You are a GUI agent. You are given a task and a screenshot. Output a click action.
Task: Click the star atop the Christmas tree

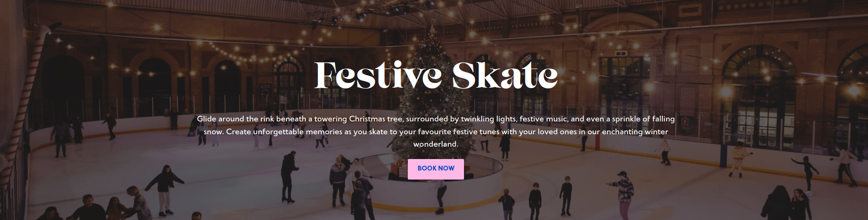pyautogui.click(x=432, y=29)
